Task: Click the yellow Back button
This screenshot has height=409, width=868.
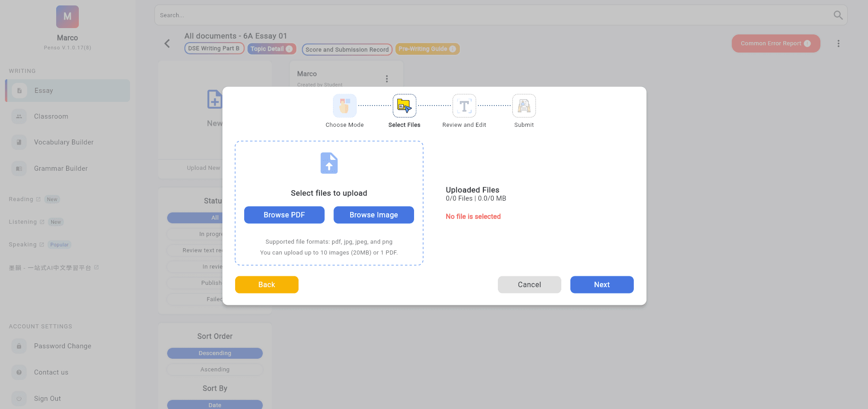Action: (266, 284)
